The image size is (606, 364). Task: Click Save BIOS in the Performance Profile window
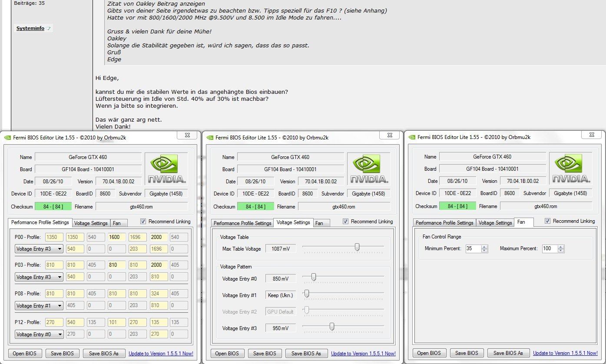[x=62, y=353]
